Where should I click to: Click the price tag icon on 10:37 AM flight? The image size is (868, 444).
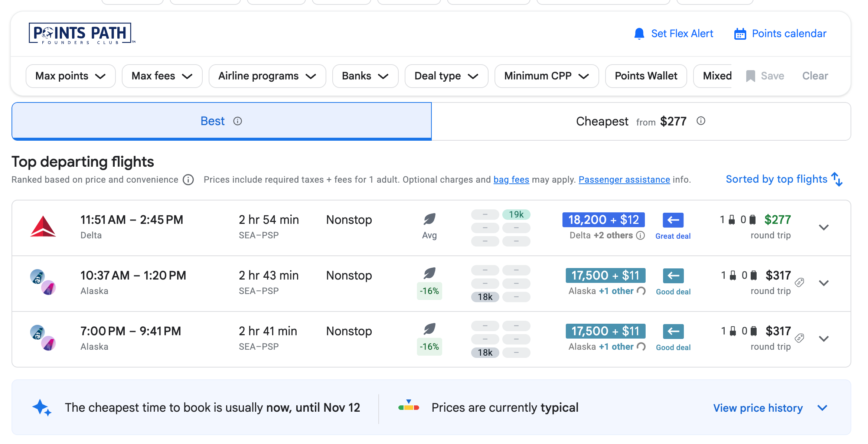point(800,283)
